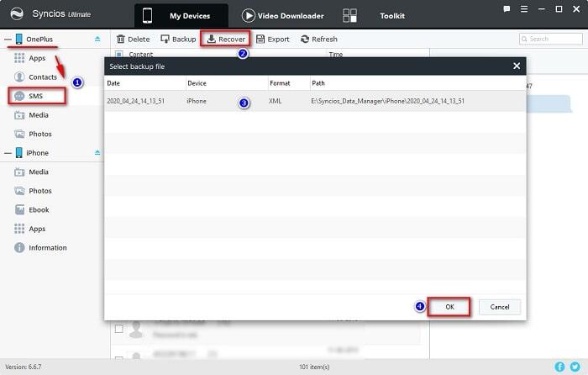Click the XML format cell
The width and height of the screenshot is (588, 375).
coord(275,101)
